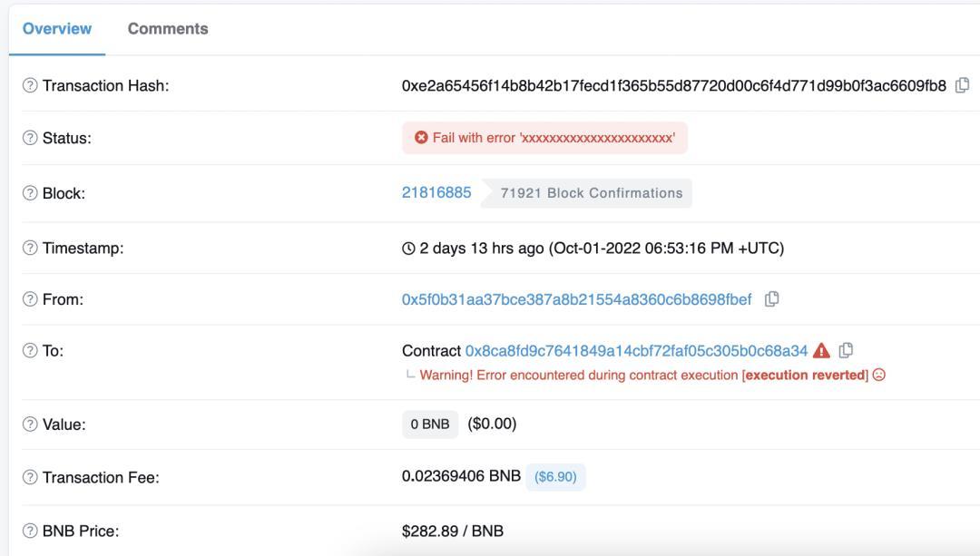This screenshot has height=556, width=980.
Task: Click the red warning triangle icon
Action: click(822, 350)
